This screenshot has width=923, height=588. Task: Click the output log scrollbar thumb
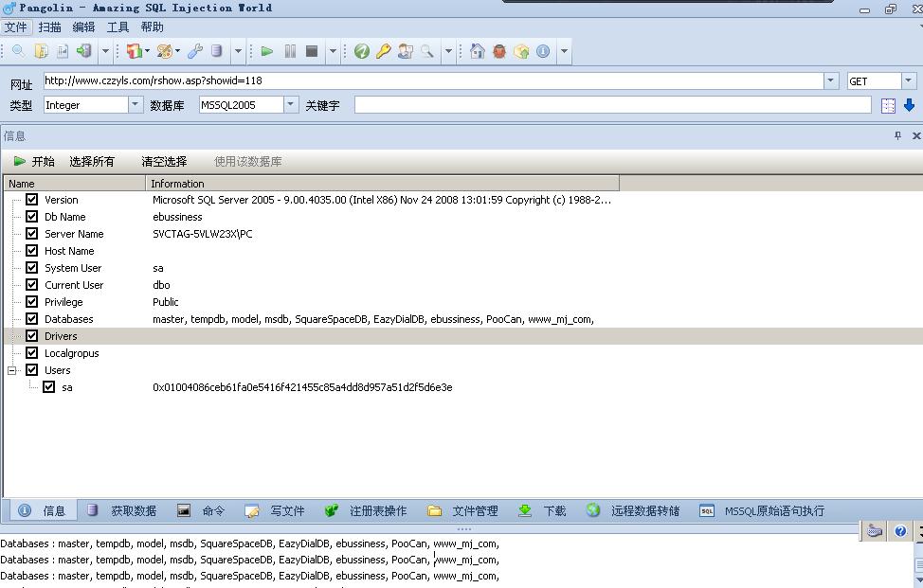[x=918, y=564]
